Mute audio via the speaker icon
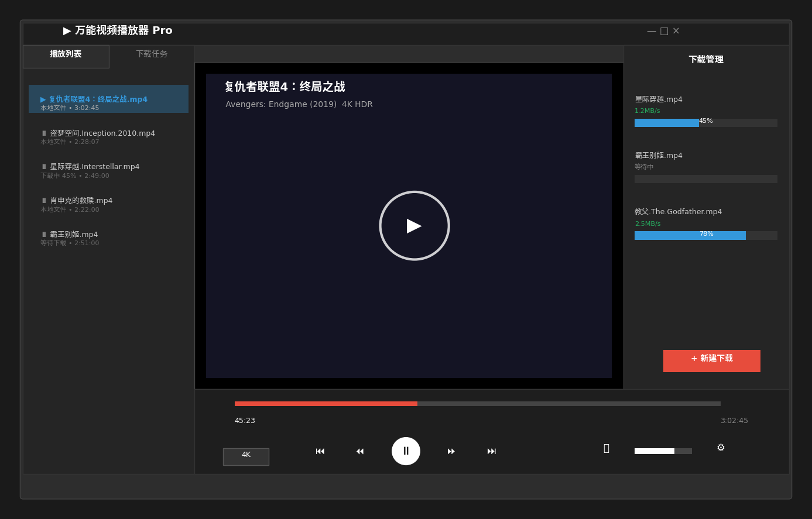 (607, 448)
